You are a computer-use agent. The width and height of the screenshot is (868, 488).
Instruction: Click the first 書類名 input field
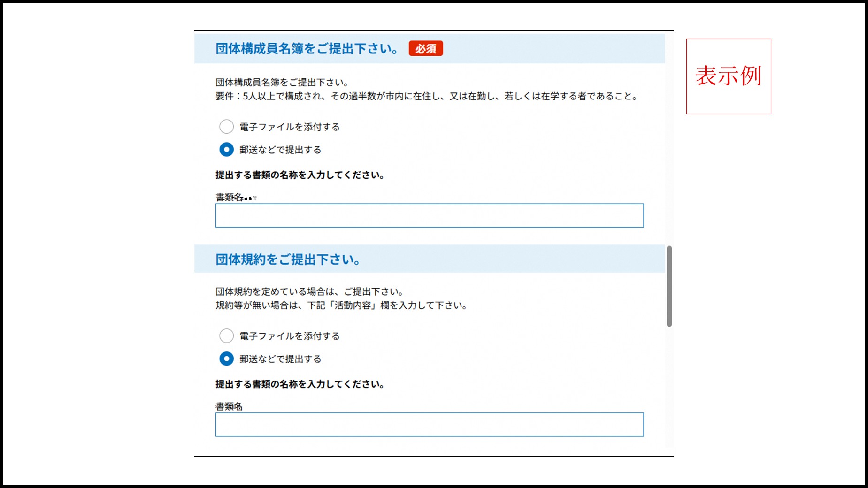[x=429, y=215]
